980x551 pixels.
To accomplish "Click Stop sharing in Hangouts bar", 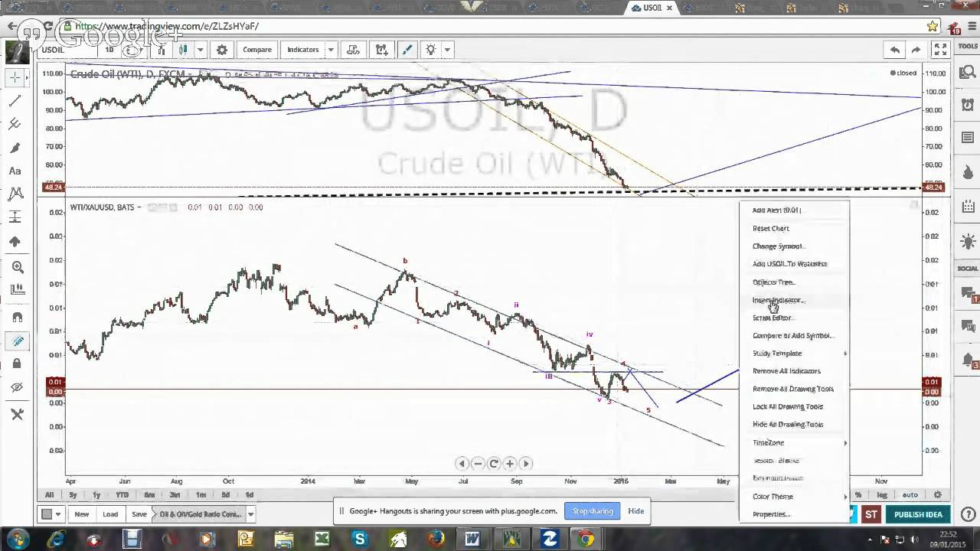I will coord(593,511).
